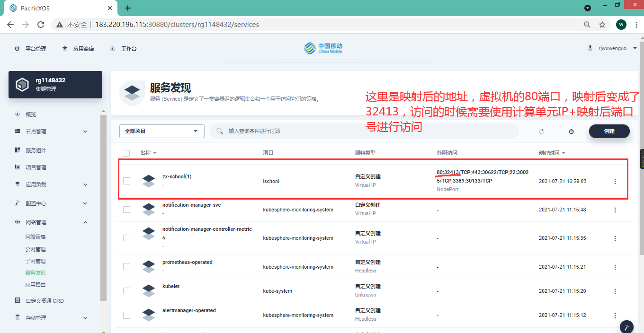Check the zx-school(1) row checkbox
644x333 pixels.
[x=126, y=181]
